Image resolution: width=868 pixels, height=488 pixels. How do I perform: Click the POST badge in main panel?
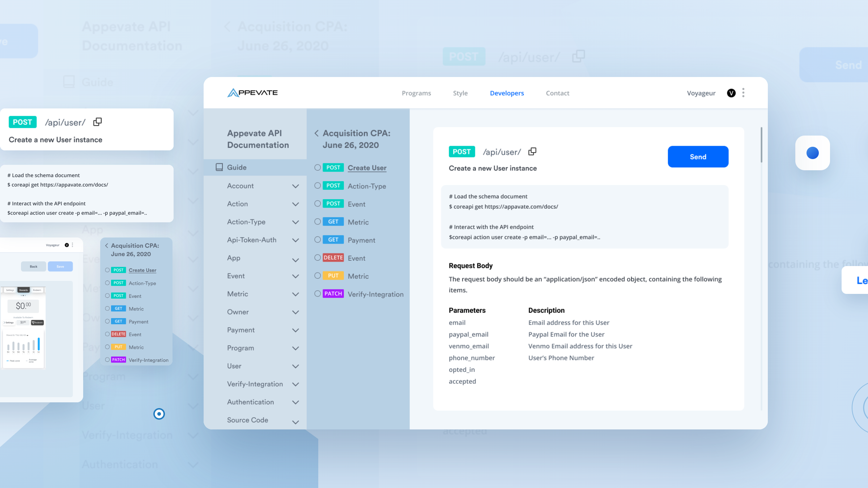coord(462,152)
